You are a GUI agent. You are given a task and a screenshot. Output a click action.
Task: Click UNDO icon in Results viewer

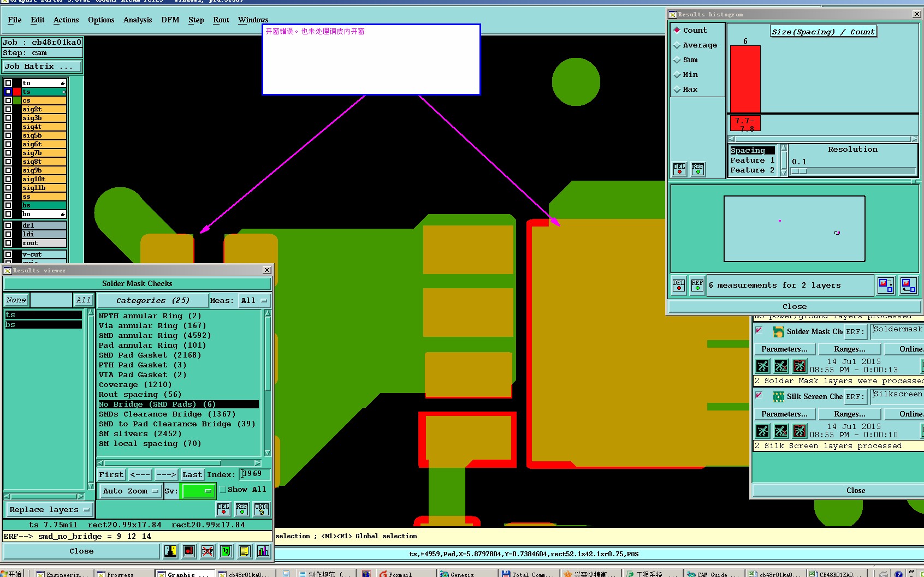point(262,509)
